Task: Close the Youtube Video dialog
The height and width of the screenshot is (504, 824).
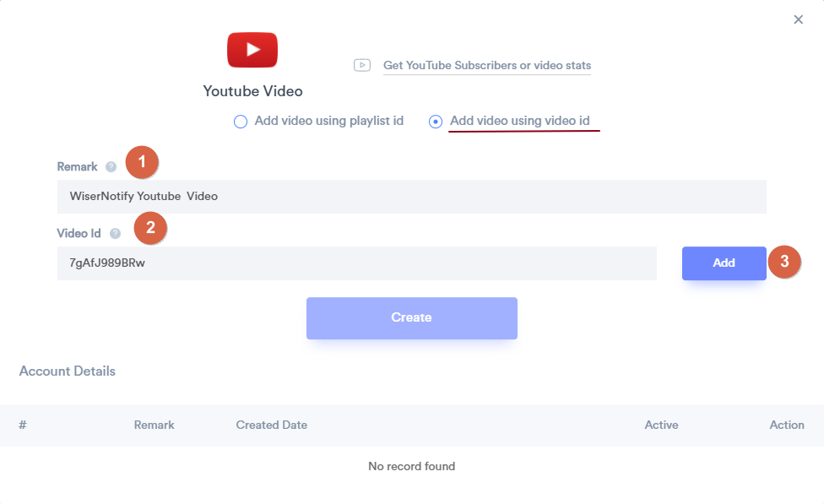Action: (798, 19)
